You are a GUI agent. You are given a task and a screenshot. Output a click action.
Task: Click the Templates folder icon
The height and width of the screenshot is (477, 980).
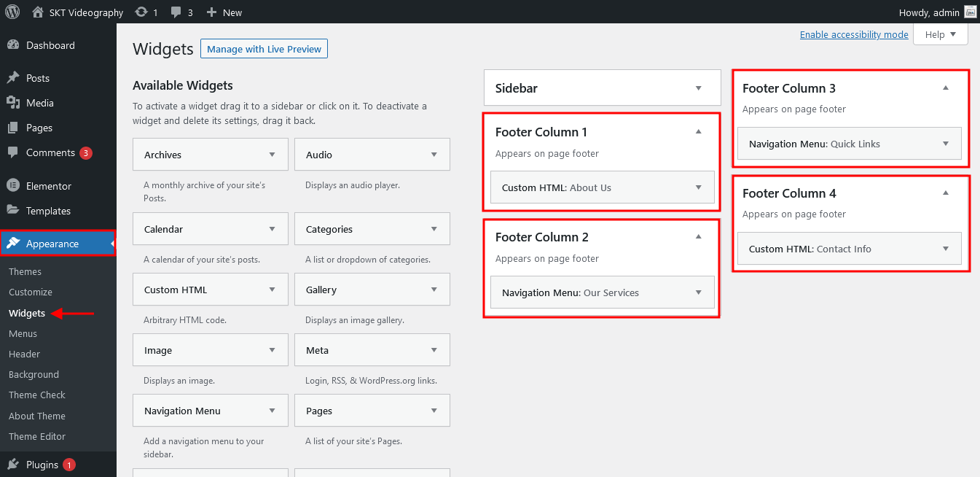point(13,211)
